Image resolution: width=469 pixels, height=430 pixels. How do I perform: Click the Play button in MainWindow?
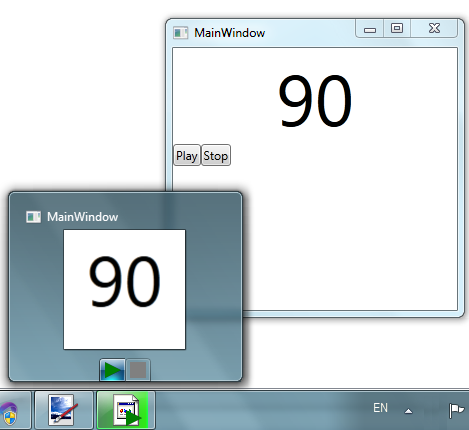(x=187, y=155)
